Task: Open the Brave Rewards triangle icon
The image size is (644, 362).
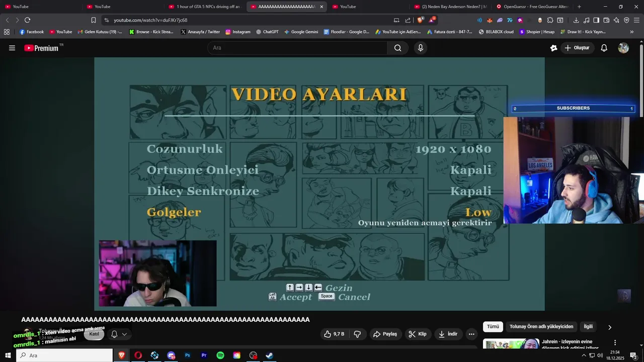Action: (432, 20)
